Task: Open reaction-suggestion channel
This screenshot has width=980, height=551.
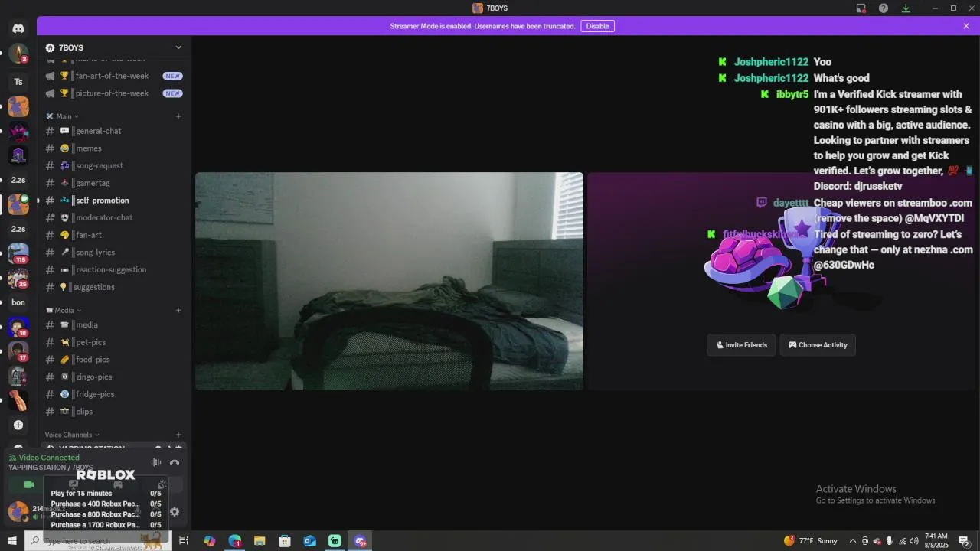Action: tap(113, 269)
